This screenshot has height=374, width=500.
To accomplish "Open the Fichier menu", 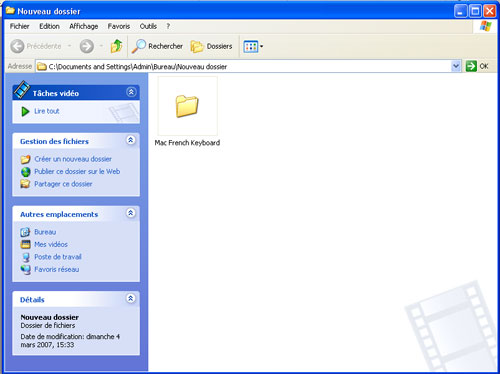I will click(19, 26).
